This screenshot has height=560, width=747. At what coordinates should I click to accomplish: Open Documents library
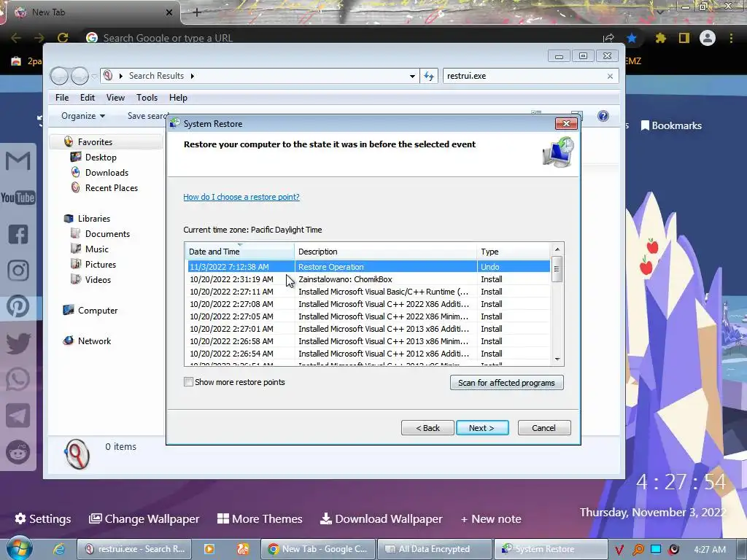[107, 234]
